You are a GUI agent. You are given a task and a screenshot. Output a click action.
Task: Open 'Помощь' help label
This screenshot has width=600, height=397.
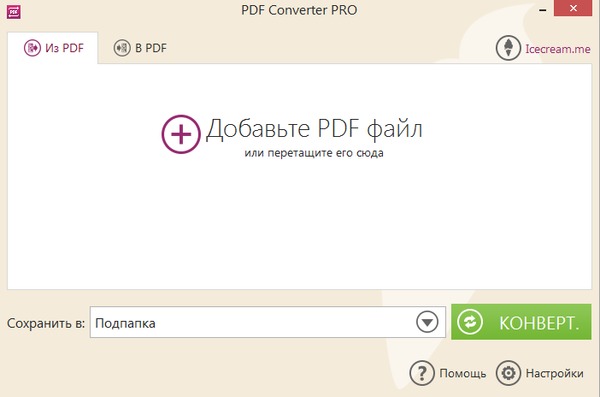click(x=463, y=373)
